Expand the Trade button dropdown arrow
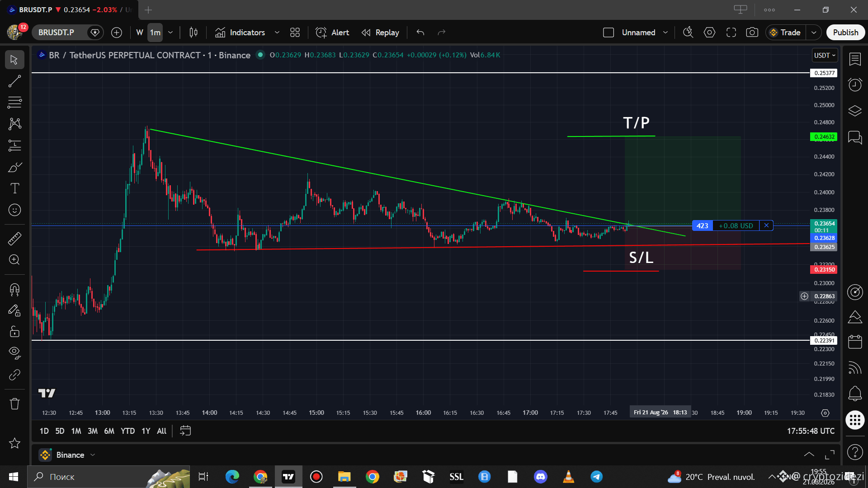The height and width of the screenshot is (488, 868). pos(814,33)
